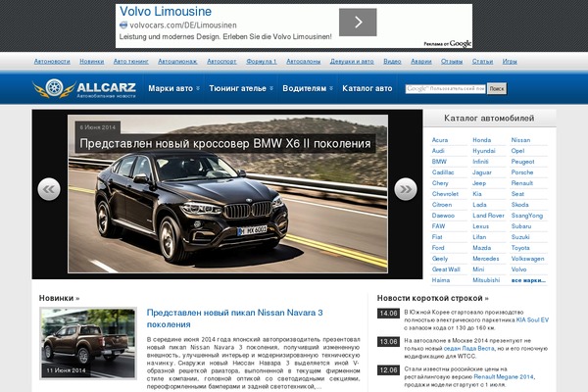This screenshot has height=392, width=588.
Task: Click the 14.06 news date badge
Action: coord(388,314)
